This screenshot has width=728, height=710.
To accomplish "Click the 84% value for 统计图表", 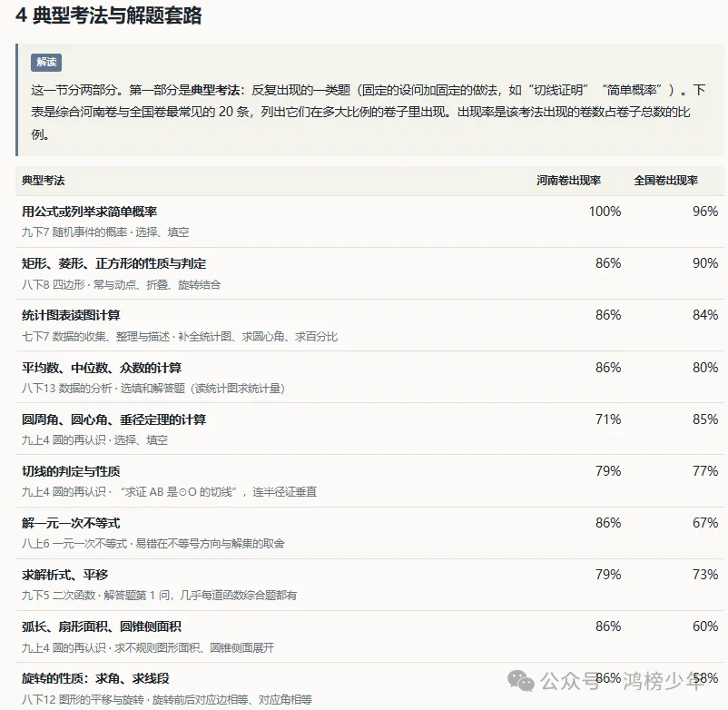I will (705, 315).
